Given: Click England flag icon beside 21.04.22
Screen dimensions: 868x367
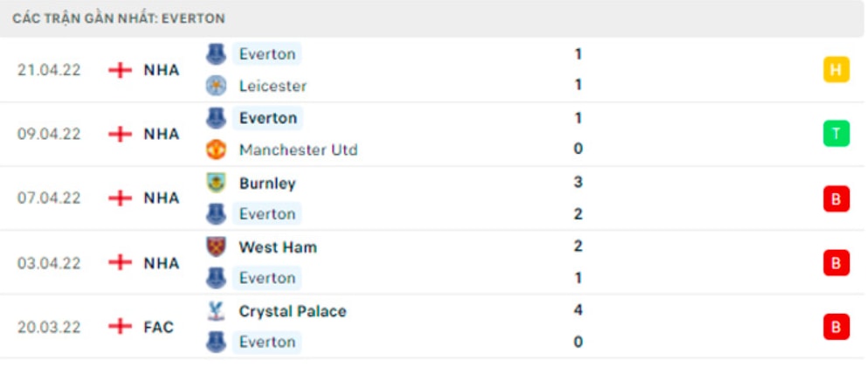Looking at the screenshot, I should [121, 70].
